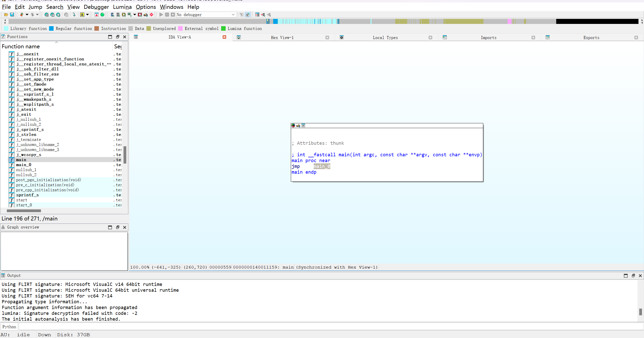Screen dimensions: 644x338
Task: Expand the arrow next to text search icon
Action: coord(87,15)
